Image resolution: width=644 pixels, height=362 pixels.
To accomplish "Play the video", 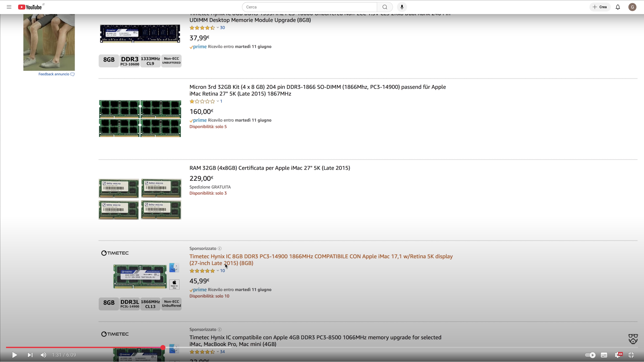I will 14,355.
